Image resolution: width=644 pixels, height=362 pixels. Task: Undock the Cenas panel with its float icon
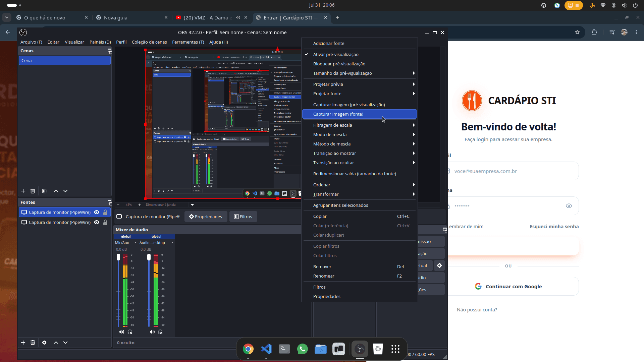tap(109, 51)
